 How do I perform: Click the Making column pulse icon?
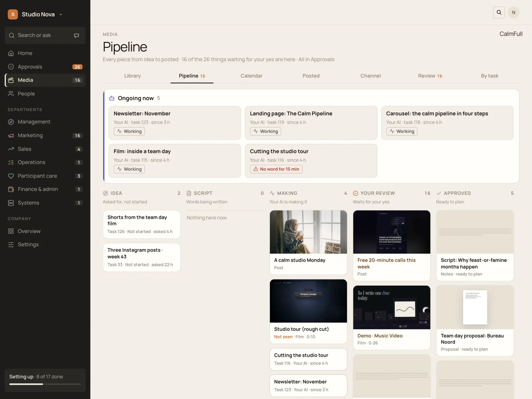272,193
